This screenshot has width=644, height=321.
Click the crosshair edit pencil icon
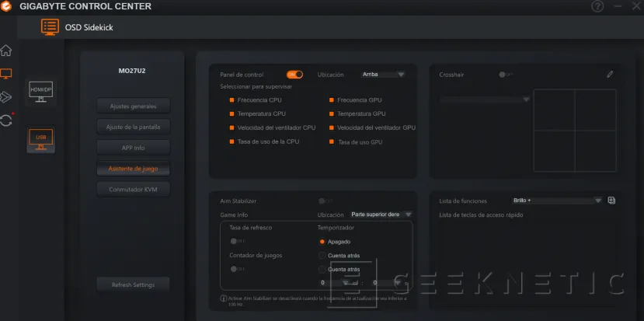[x=610, y=75]
